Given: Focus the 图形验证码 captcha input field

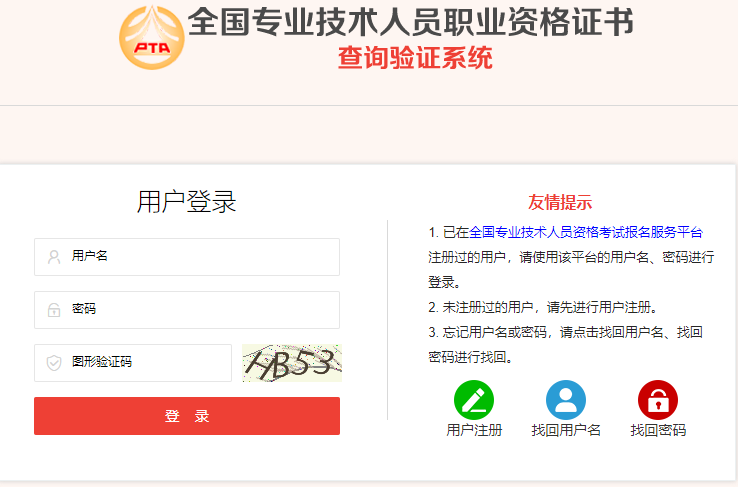Looking at the screenshot, I should pos(133,363).
